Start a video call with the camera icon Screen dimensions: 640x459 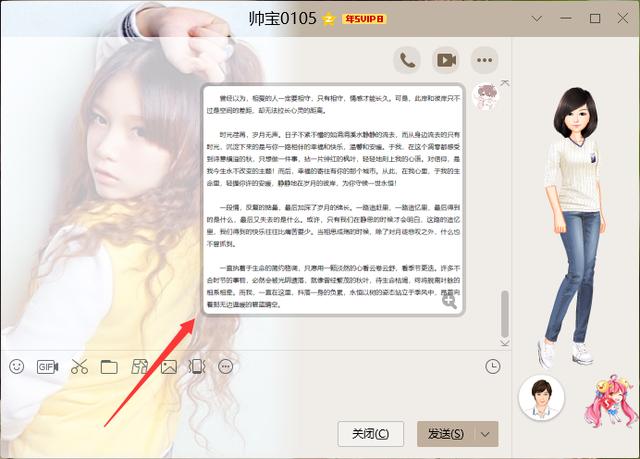(446, 60)
